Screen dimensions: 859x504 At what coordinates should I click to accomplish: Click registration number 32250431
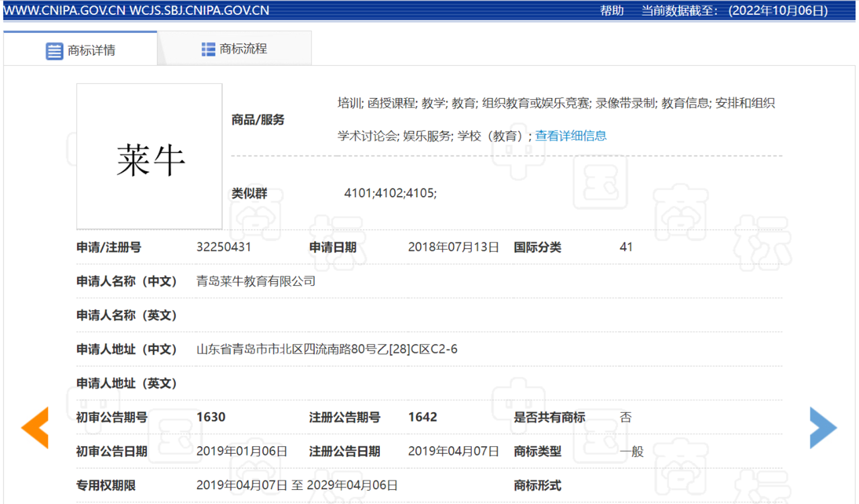click(x=223, y=247)
